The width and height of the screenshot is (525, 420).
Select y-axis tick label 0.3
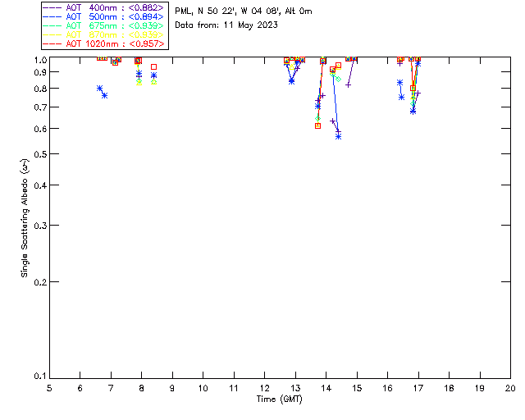tap(40, 226)
